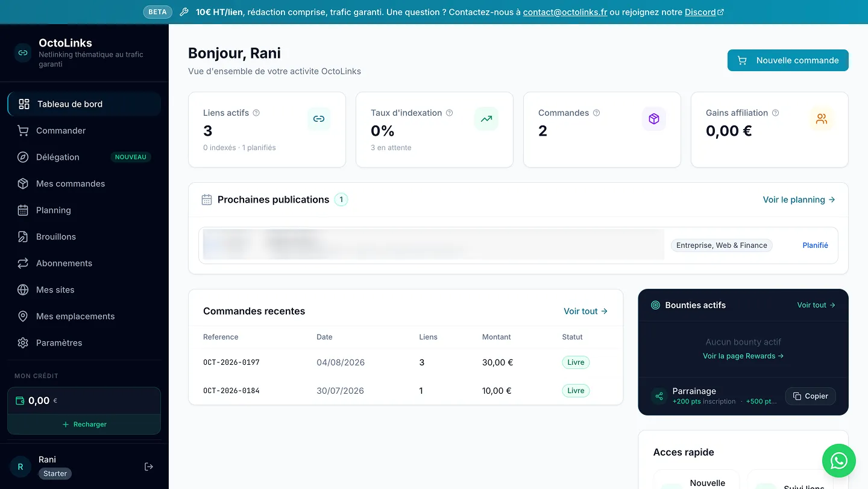868x489 pixels.
Task: Click the purple box icon in Commandes card
Action: (654, 119)
